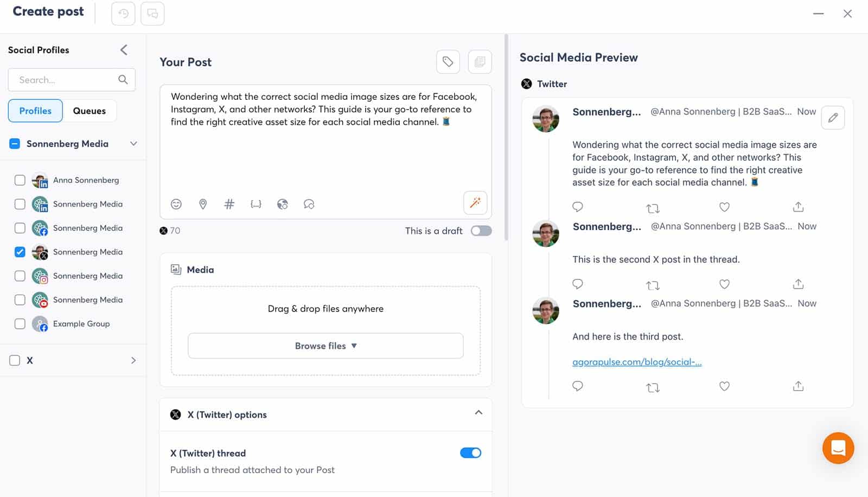Open saved templates with the copy icon
The image size is (868, 497).
480,61
